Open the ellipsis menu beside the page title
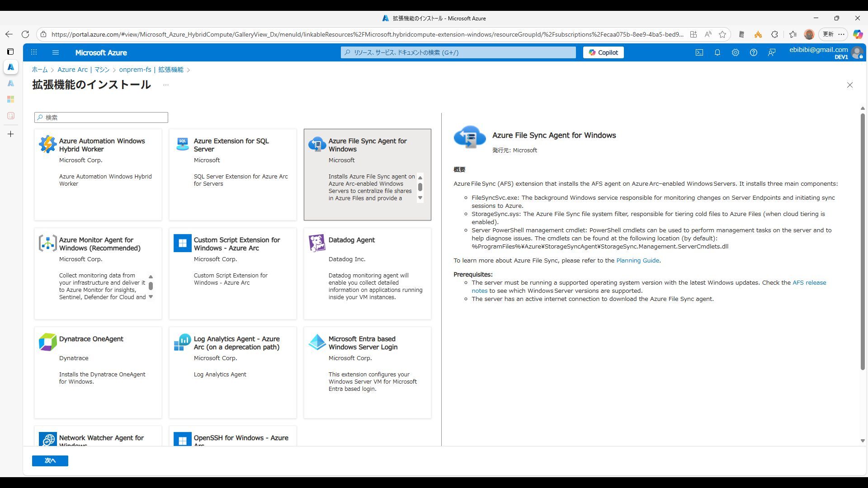Screen dimensions: 868x488 (166, 85)
